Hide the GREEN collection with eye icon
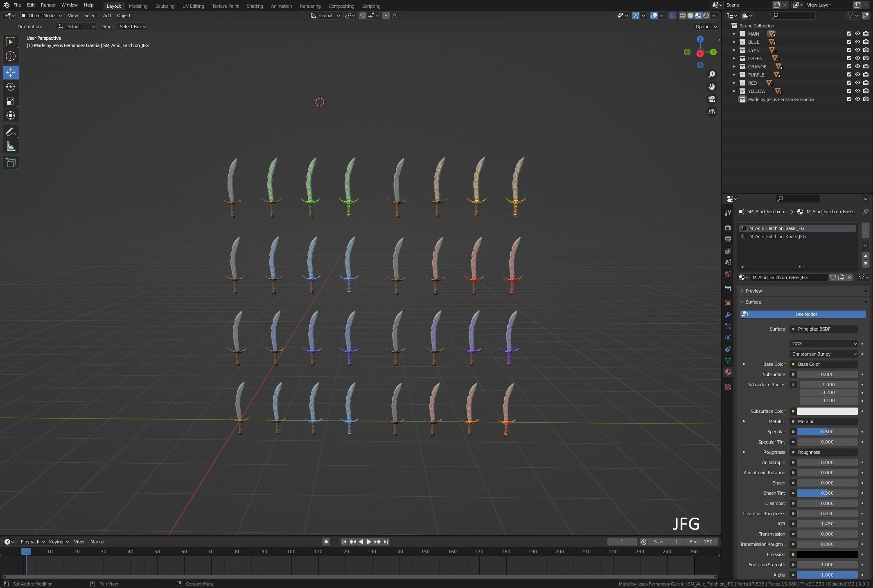Screen dimensions: 873x588 [857, 58]
